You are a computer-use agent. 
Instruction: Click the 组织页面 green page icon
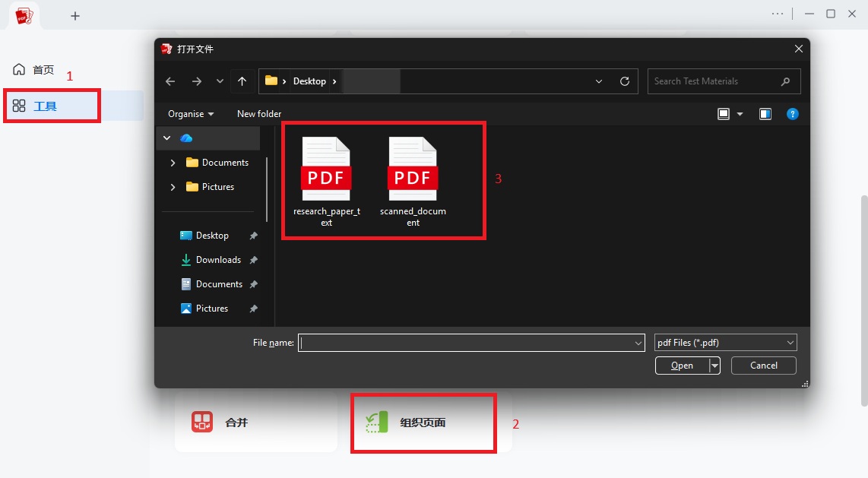377,422
